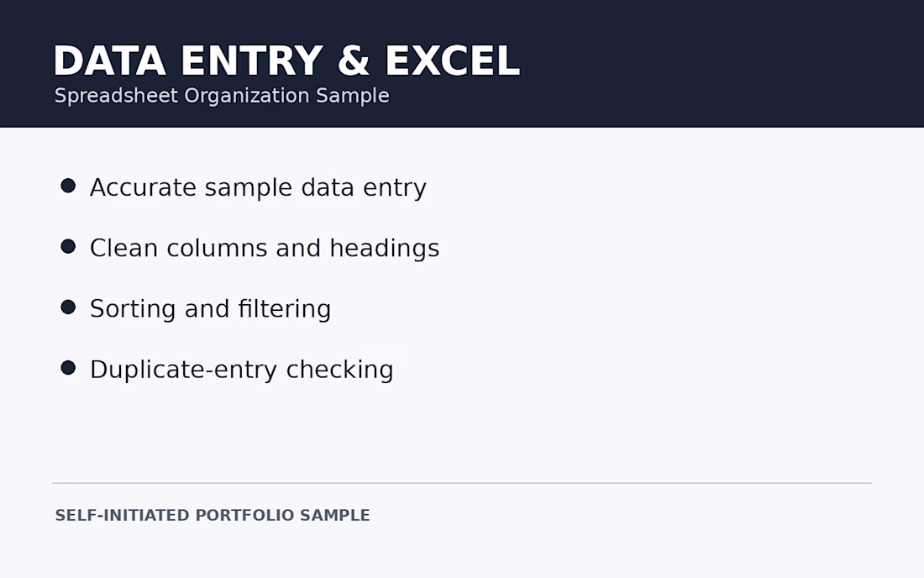Click the bullet dot beside Clean columns and headings
Viewport: 924px width, 578px height.
pyautogui.click(x=68, y=247)
